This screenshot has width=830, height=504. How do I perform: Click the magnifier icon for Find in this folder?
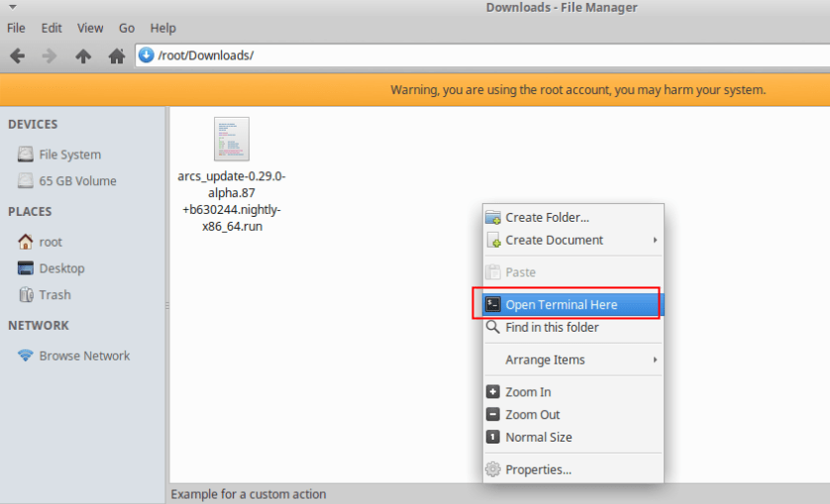(493, 327)
